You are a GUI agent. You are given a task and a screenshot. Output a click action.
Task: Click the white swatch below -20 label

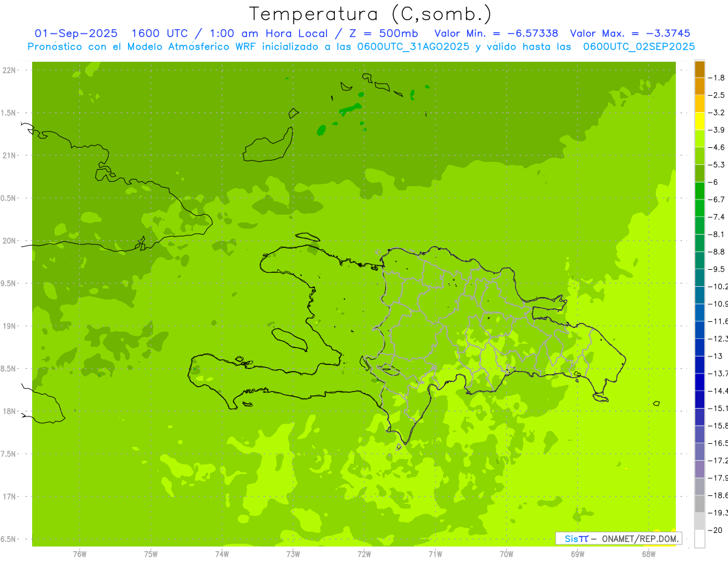coord(699,539)
